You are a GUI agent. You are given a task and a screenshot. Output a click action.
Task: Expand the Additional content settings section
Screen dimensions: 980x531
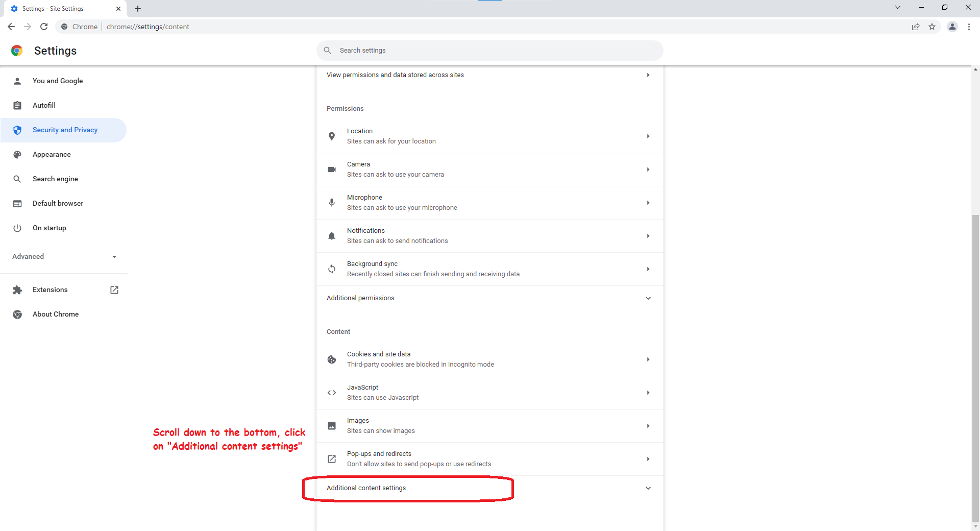click(x=647, y=488)
